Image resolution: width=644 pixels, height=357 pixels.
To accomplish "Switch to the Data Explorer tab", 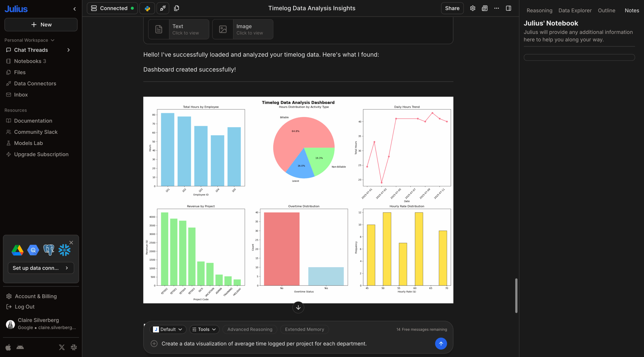I will (575, 11).
